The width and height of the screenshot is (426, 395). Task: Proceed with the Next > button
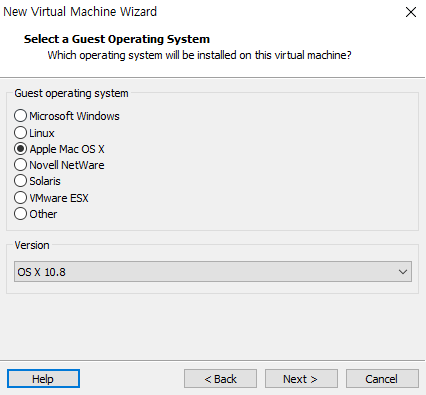click(301, 379)
